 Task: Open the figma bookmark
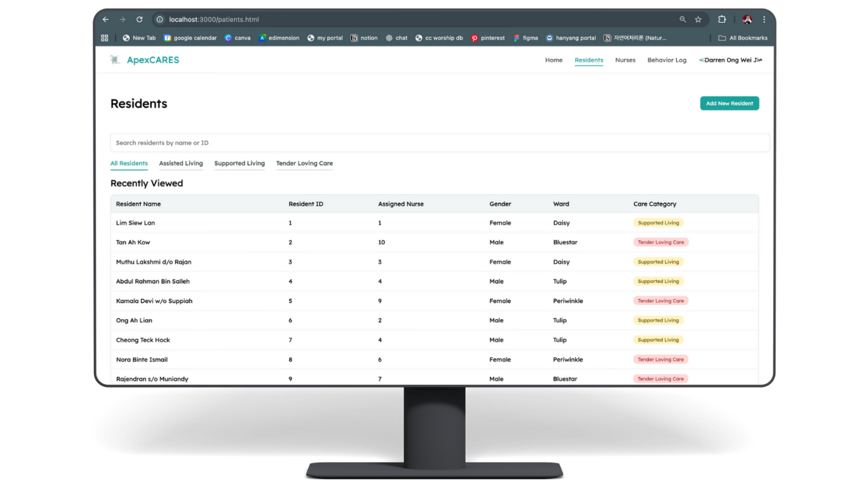[526, 38]
